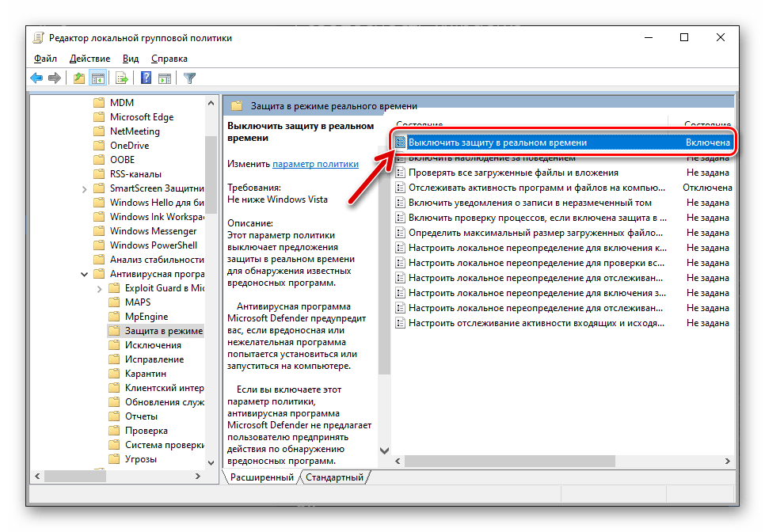Open the Вид menu
The height and width of the screenshot is (532, 765).
(x=130, y=59)
